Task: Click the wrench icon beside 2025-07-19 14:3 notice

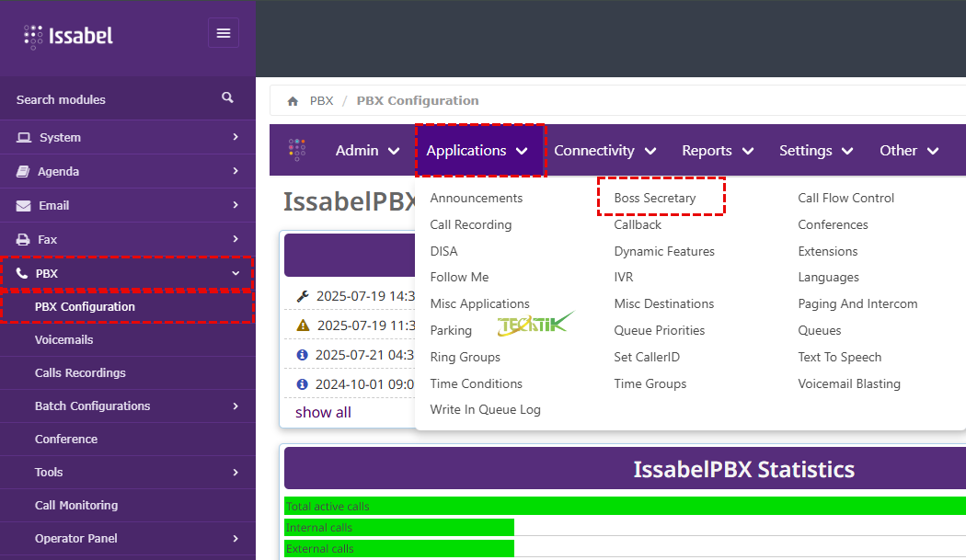Action: point(303,296)
